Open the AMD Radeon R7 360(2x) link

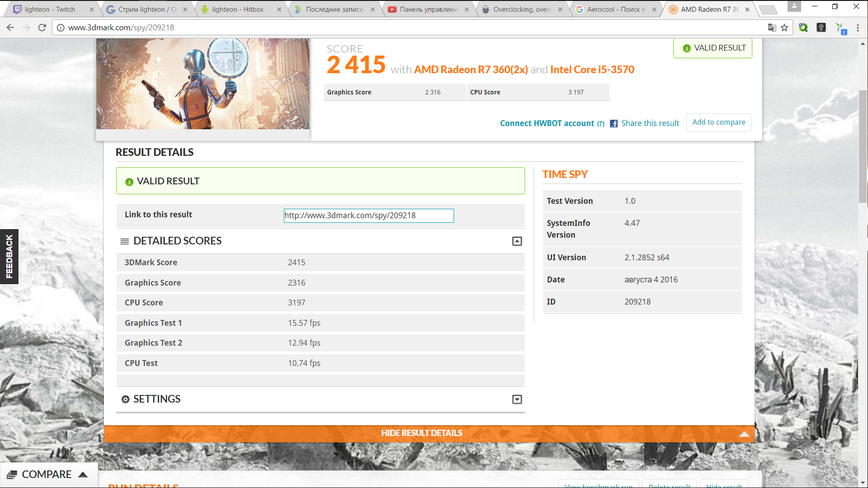(471, 70)
